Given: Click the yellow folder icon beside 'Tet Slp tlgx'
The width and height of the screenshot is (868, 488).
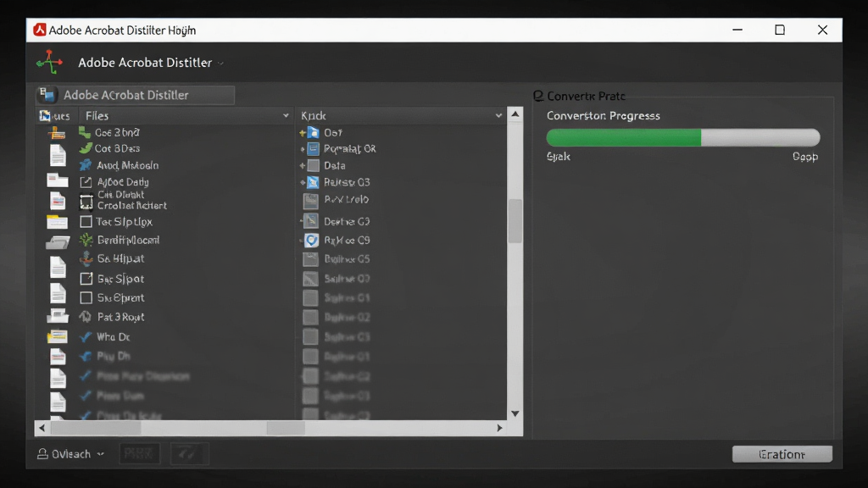Looking at the screenshot, I should [x=57, y=222].
